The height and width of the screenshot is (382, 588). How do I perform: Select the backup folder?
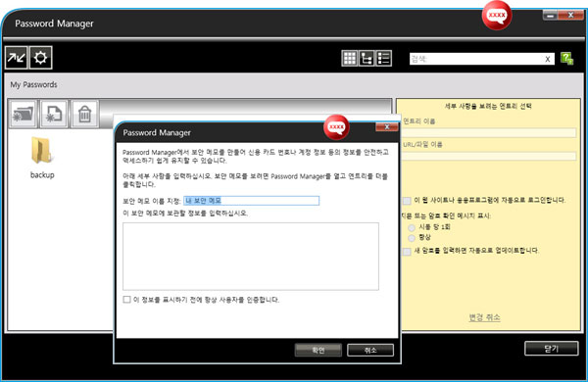[42, 158]
